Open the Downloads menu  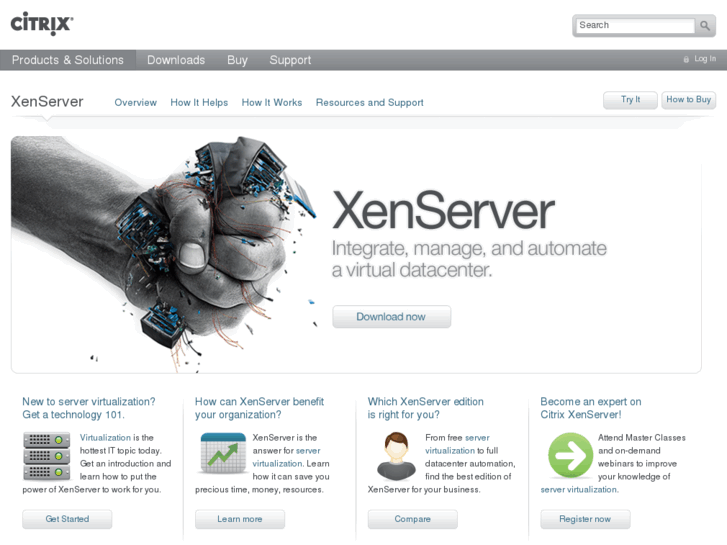coord(176,60)
